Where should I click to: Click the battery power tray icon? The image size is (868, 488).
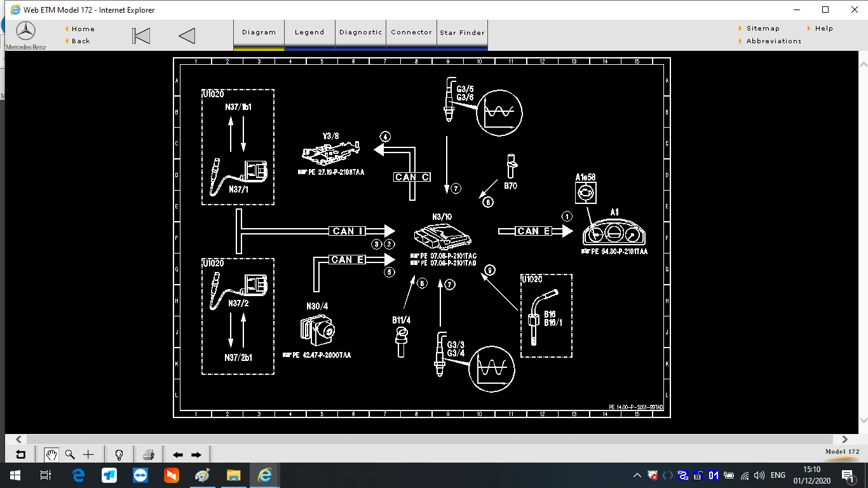tap(729, 475)
